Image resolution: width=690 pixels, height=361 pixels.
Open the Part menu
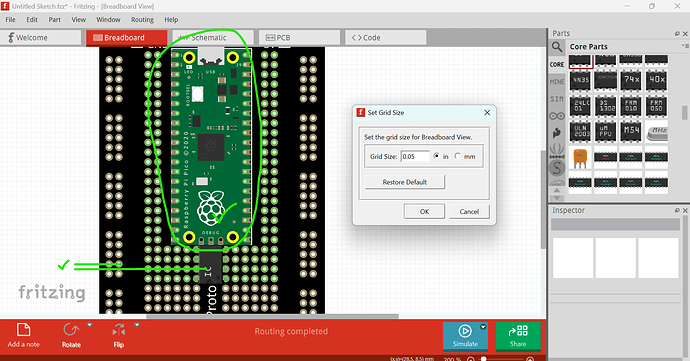tap(55, 20)
